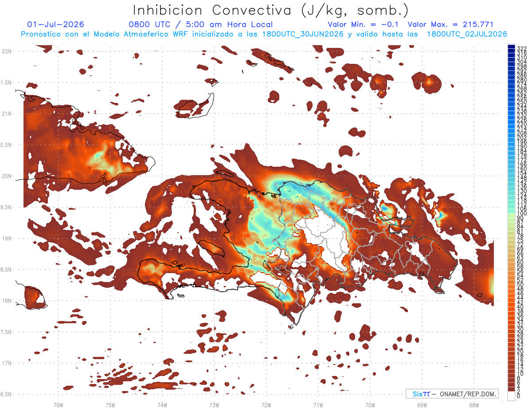Click the '6.5N' latitude label
532x411 pixels.
pos(6,394)
